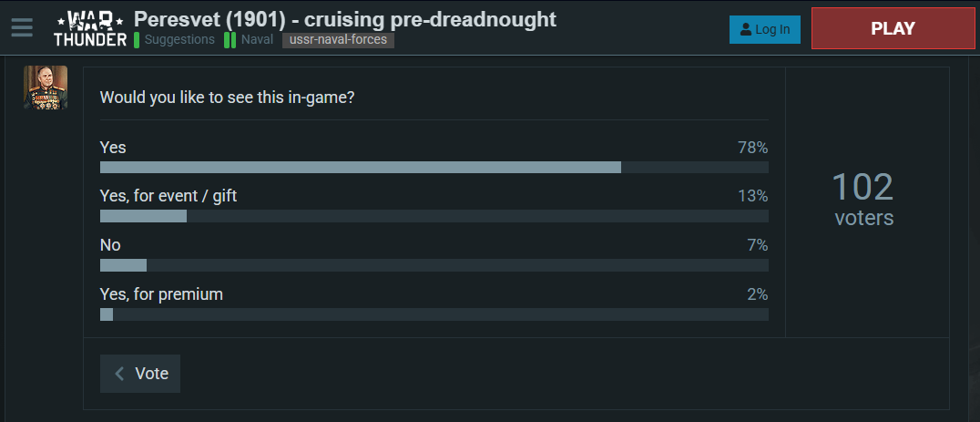Pick the "Yes, for premium" option
This screenshot has height=422, width=980.
[x=161, y=294]
